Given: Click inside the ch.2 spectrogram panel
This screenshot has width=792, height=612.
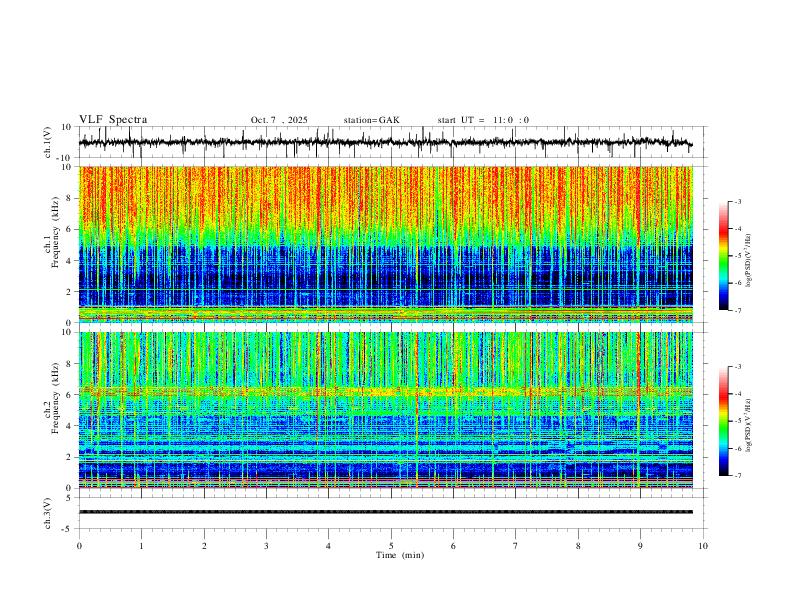Looking at the screenshot, I should 386,410.
